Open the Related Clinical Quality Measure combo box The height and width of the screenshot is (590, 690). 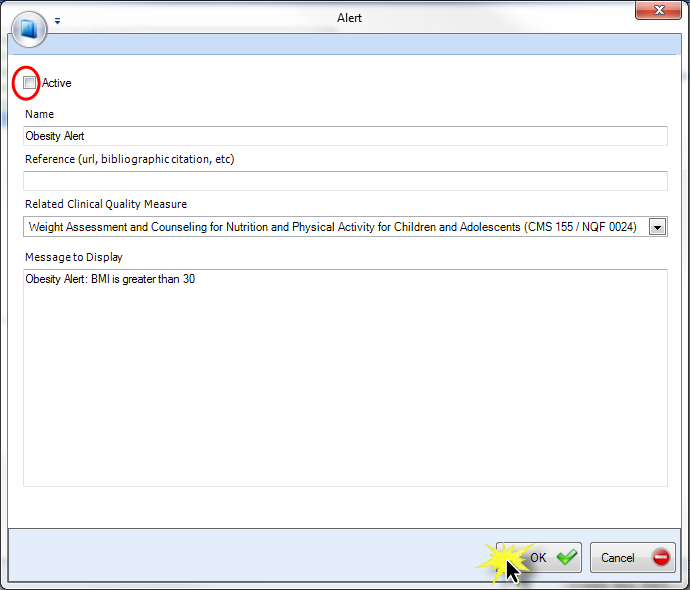tap(335, 227)
